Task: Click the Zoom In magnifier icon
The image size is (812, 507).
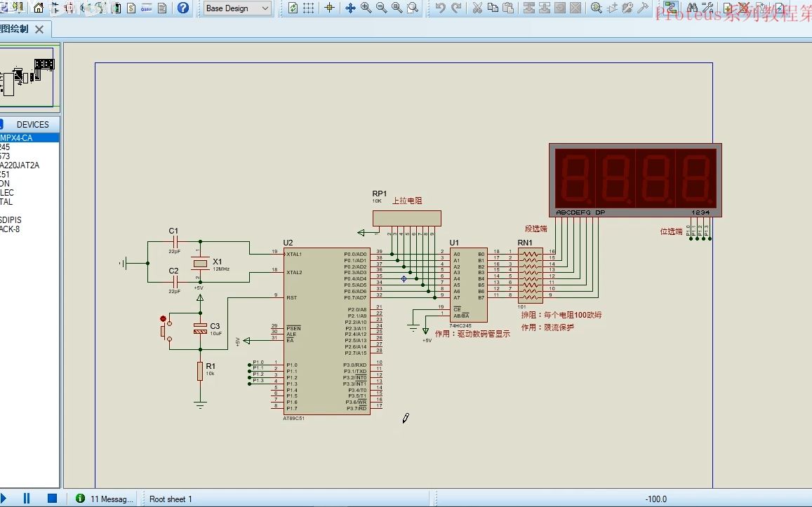Action: pos(366,8)
